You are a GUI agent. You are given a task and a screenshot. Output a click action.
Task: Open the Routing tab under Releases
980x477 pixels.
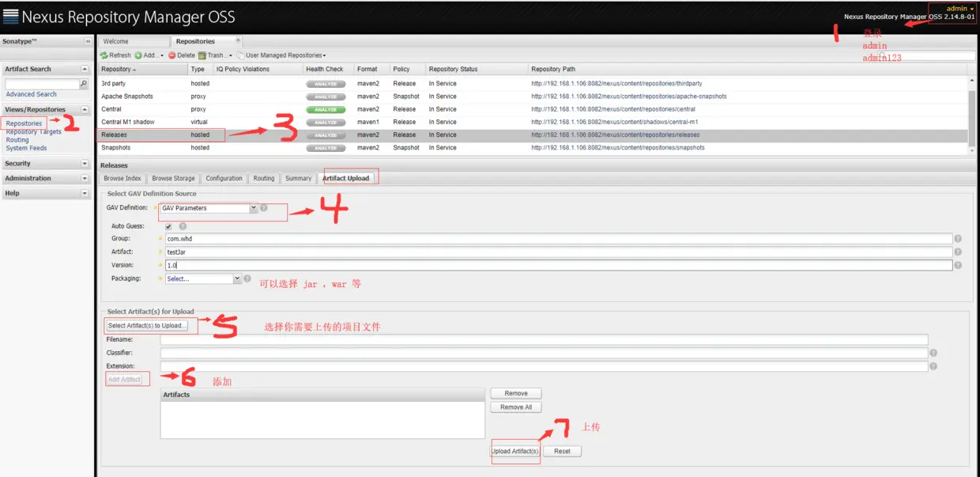264,178
